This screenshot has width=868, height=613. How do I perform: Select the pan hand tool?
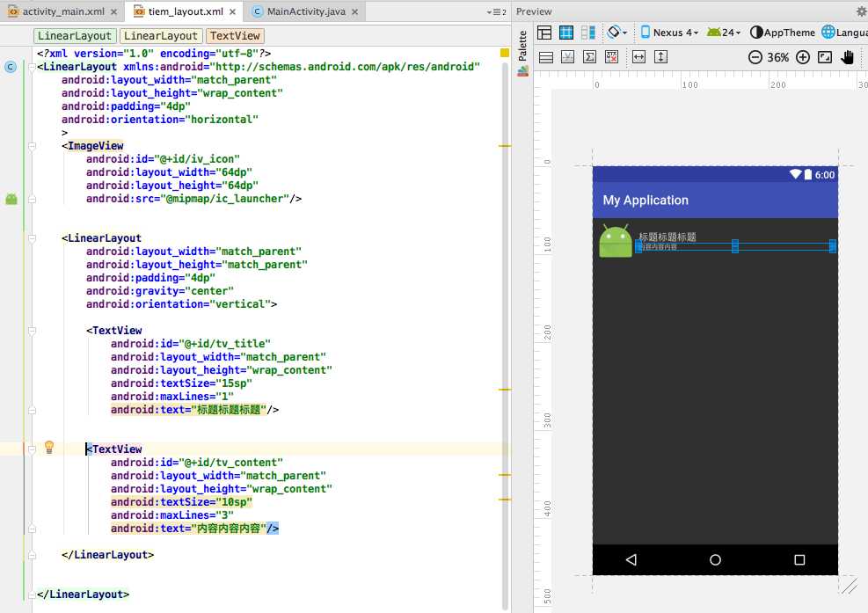(848, 57)
